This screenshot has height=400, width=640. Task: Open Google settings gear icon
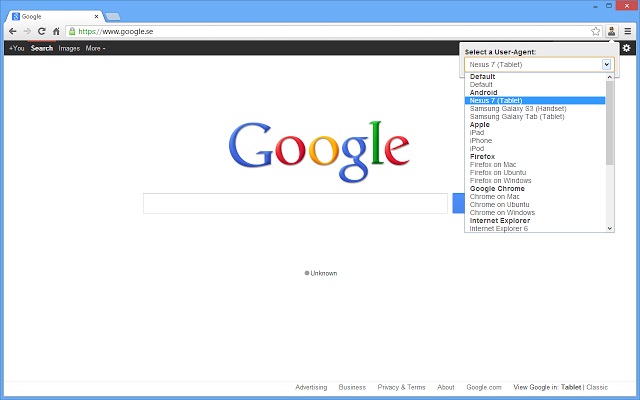(626, 48)
